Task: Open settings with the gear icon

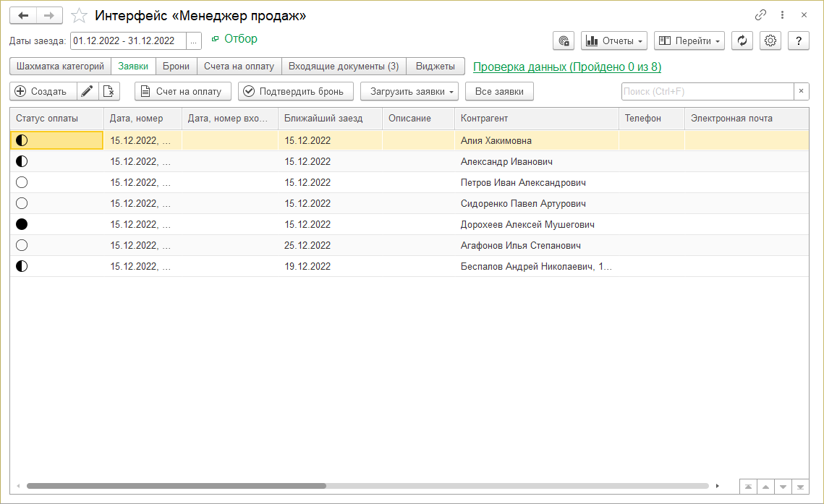Action: click(x=770, y=41)
